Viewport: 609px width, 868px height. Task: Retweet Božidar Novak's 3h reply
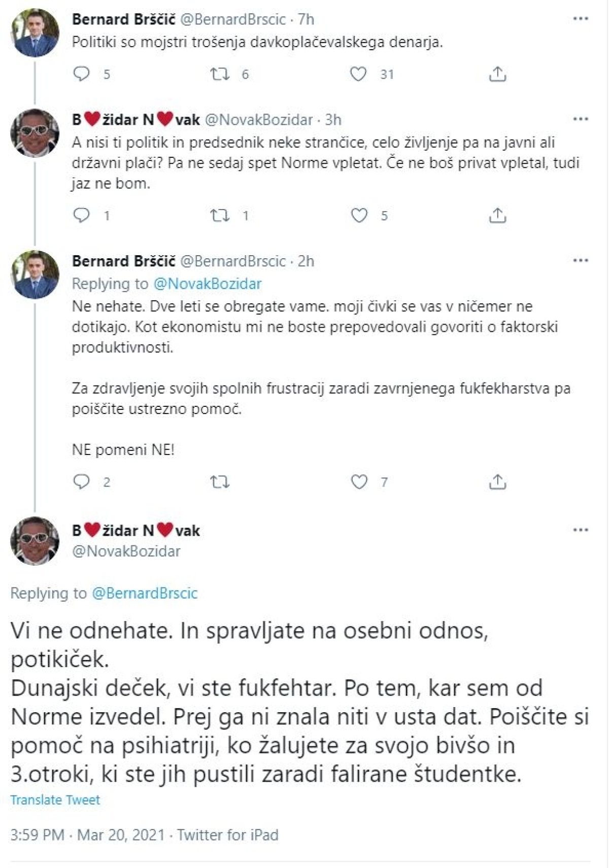coord(220,216)
